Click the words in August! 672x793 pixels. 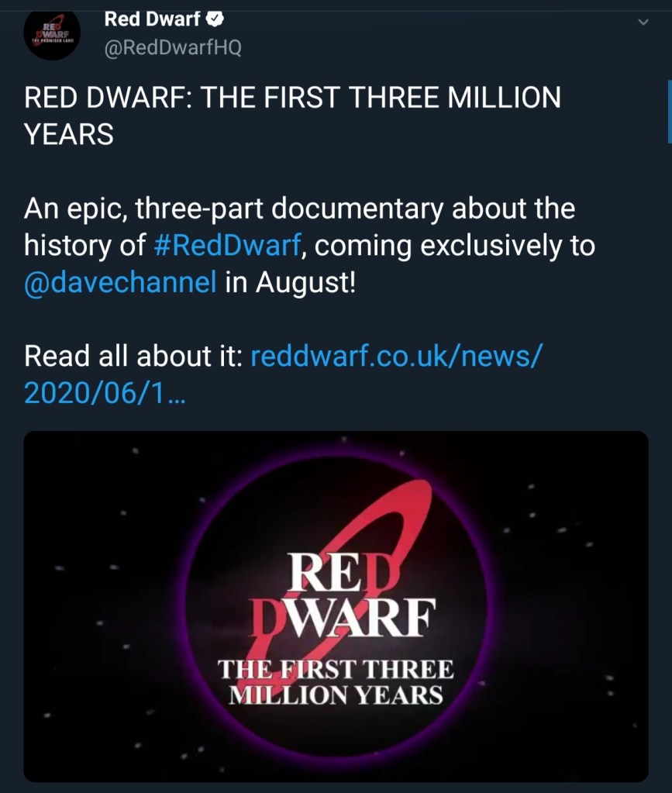[290, 282]
